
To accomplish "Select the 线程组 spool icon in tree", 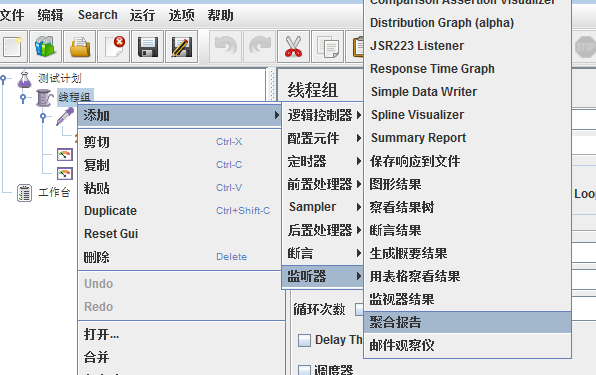I will coord(45,98).
